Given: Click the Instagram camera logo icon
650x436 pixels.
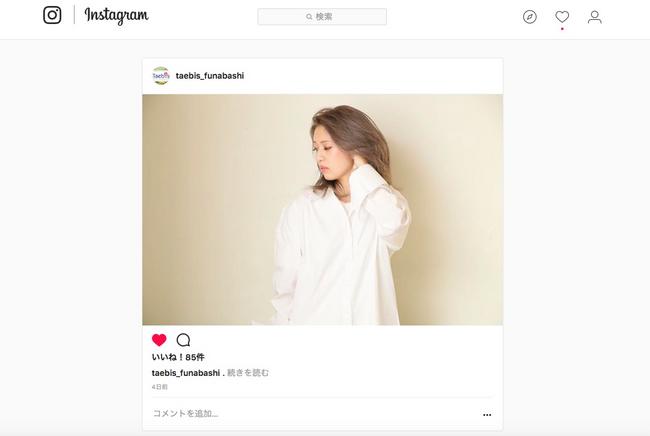Looking at the screenshot, I should 52,15.
